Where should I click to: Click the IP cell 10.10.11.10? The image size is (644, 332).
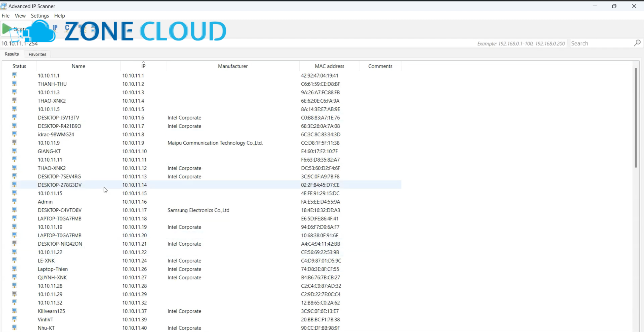tap(135, 151)
